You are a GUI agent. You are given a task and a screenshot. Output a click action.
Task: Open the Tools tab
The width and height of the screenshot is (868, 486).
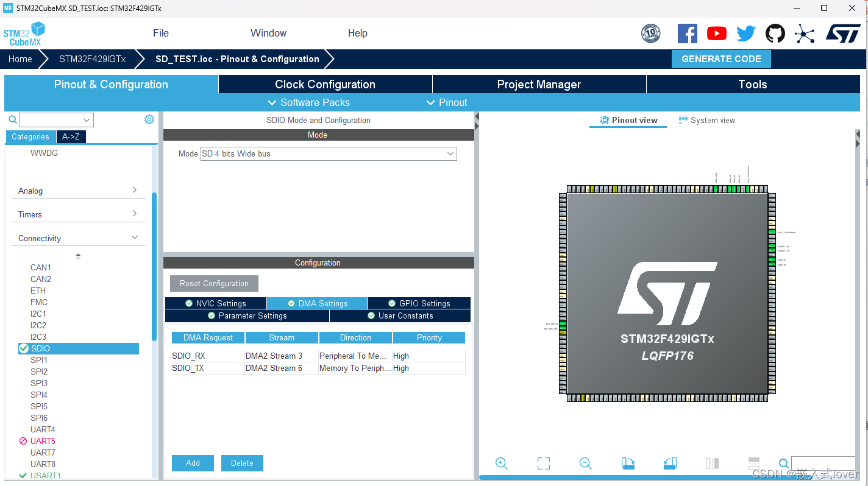point(753,85)
